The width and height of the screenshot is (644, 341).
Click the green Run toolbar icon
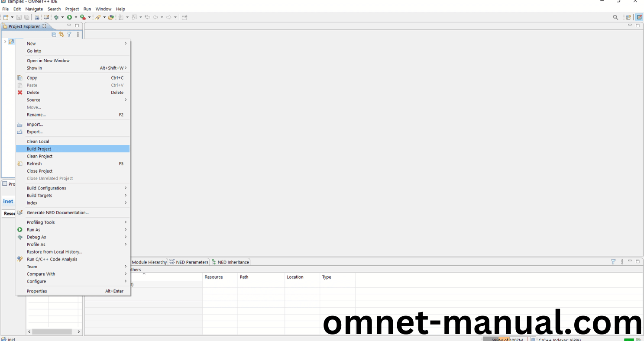[69, 17]
